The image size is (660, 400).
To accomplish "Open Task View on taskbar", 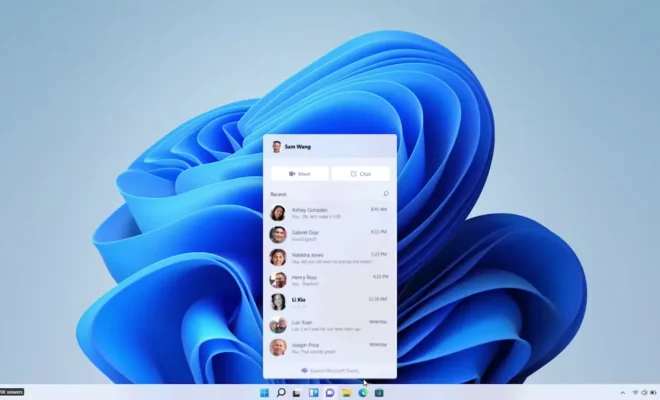I will click(x=297, y=393).
